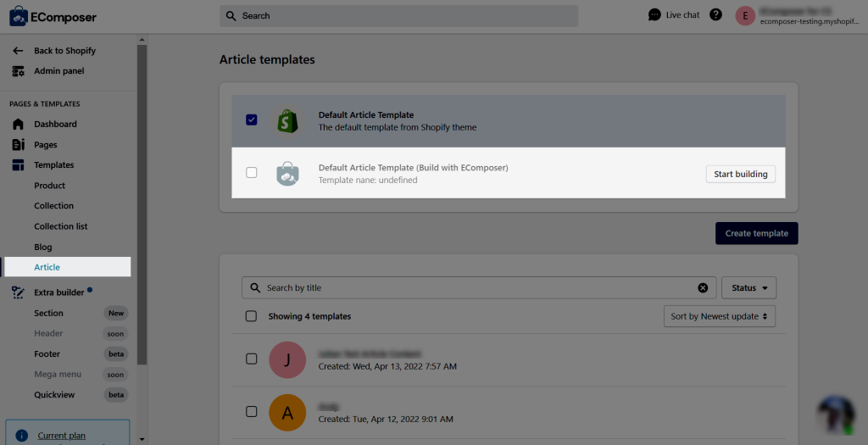Open Footer builder
The height and width of the screenshot is (445, 868).
(47, 353)
